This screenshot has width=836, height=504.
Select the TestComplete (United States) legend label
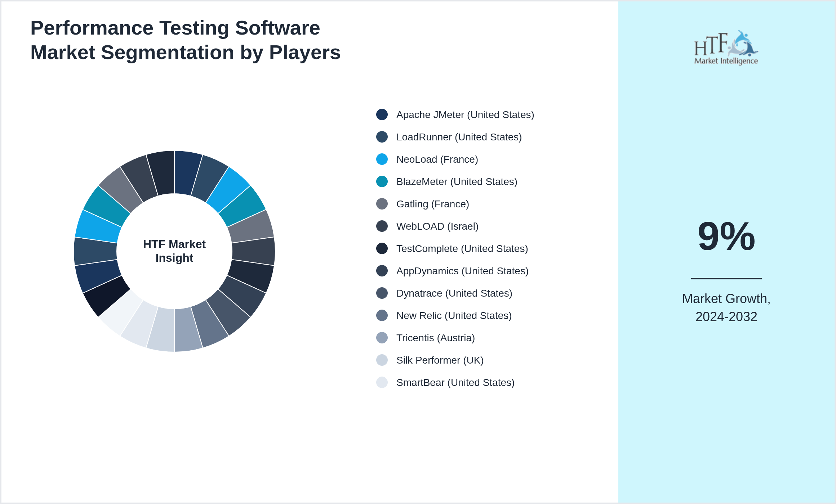click(462, 248)
